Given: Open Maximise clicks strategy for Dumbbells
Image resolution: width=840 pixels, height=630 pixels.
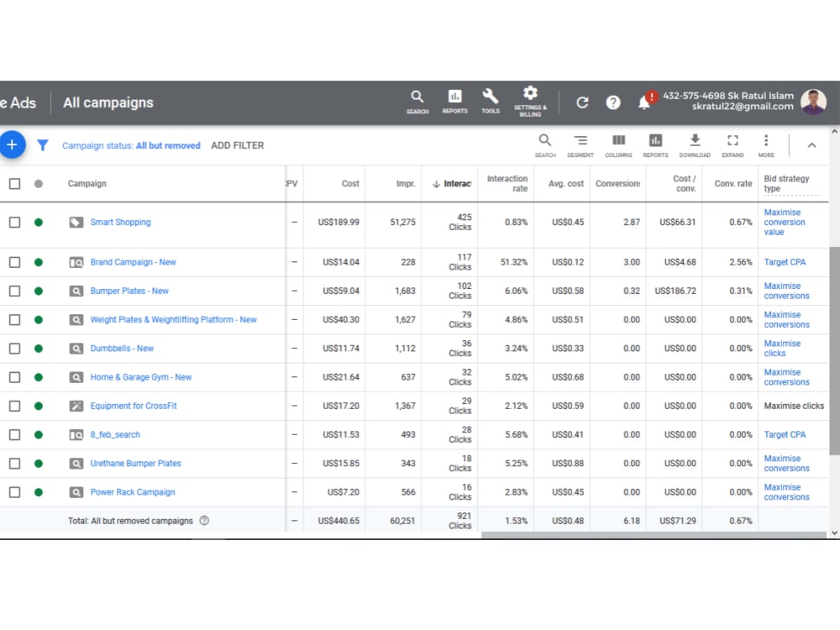Looking at the screenshot, I should pyautogui.click(x=782, y=349).
